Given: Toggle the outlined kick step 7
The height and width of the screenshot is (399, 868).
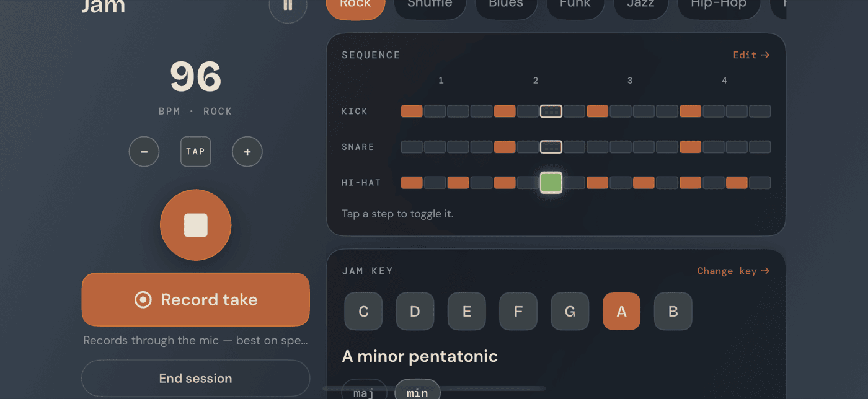Looking at the screenshot, I should click(551, 112).
